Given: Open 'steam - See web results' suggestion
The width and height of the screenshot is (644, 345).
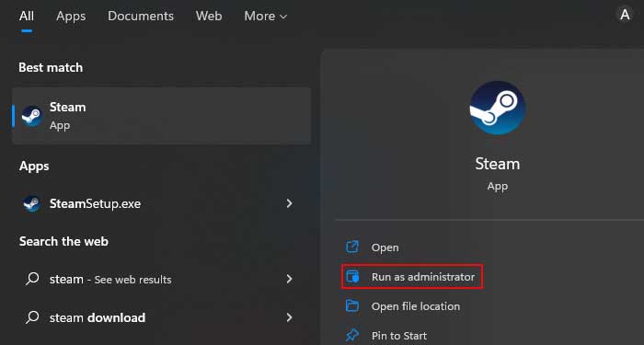Looking at the screenshot, I should [161, 280].
